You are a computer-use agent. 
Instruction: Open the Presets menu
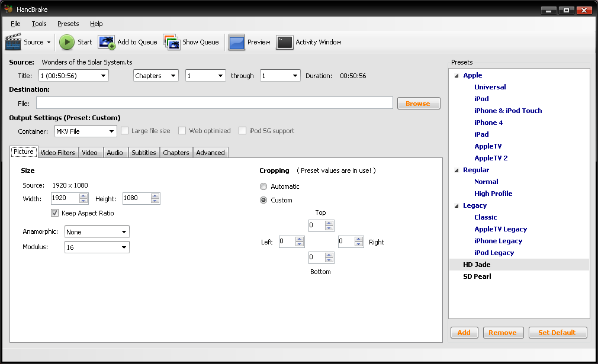pos(68,24)
